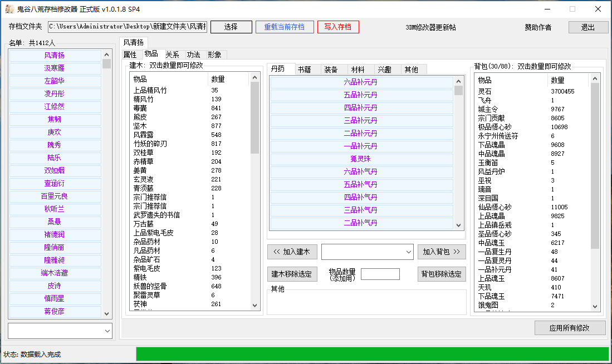
Task: Select 竹妖的碎刃 row in 建木 list
Action: (190, 144)
